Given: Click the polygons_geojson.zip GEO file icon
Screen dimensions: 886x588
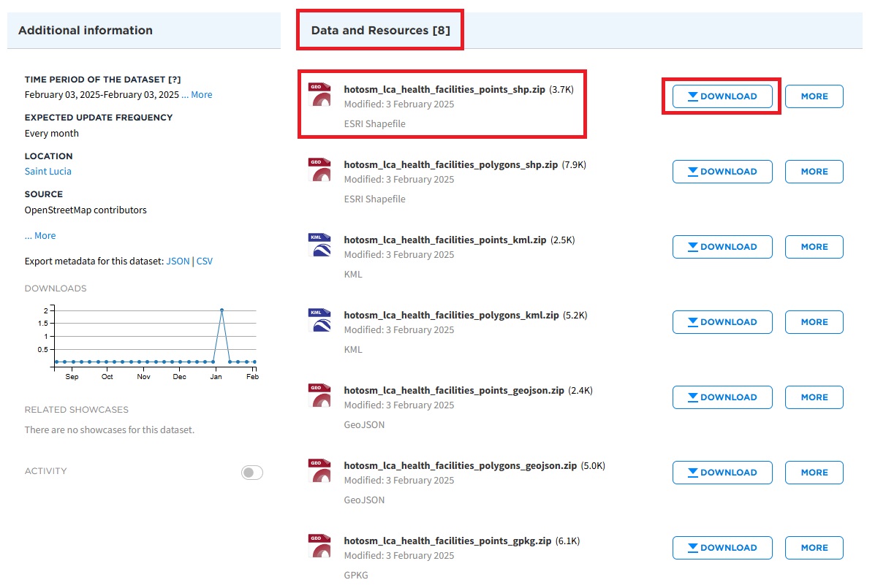Looking at the screenshot, I should point(319,471).
